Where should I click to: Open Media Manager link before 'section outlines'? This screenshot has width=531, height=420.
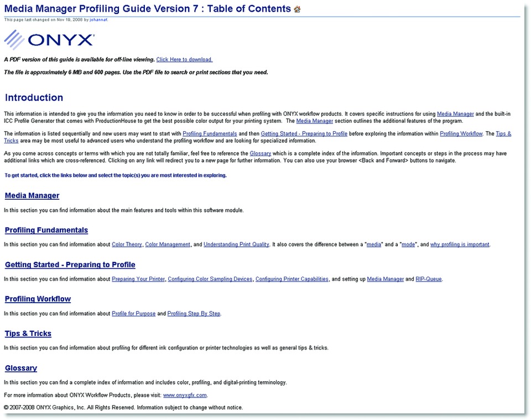tap(315, 121)
